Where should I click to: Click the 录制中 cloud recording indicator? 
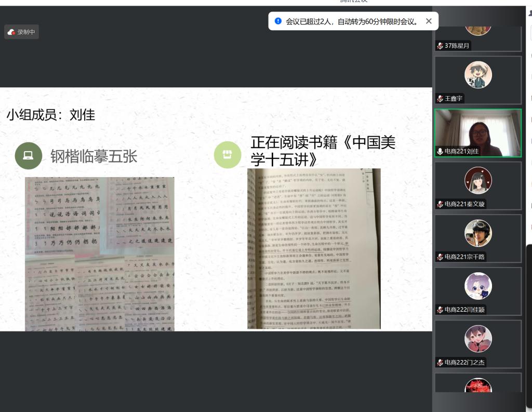point(22,32)
